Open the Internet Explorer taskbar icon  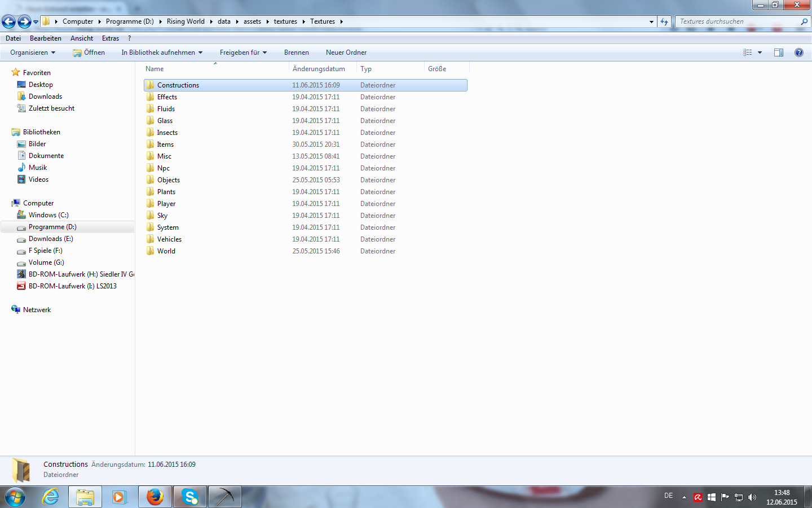coord(51,497)
